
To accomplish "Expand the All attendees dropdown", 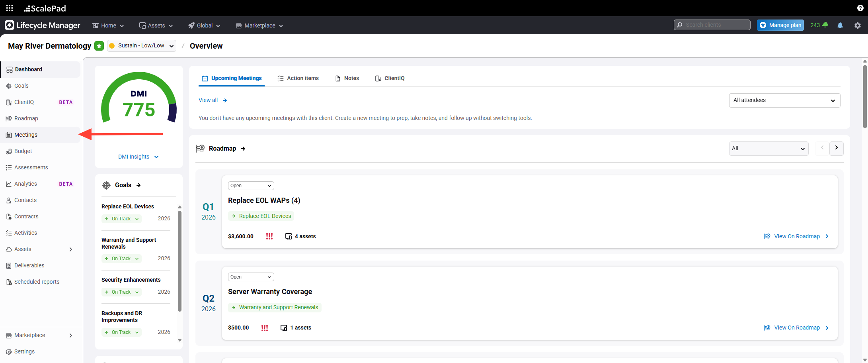I will tap(784, 100).
